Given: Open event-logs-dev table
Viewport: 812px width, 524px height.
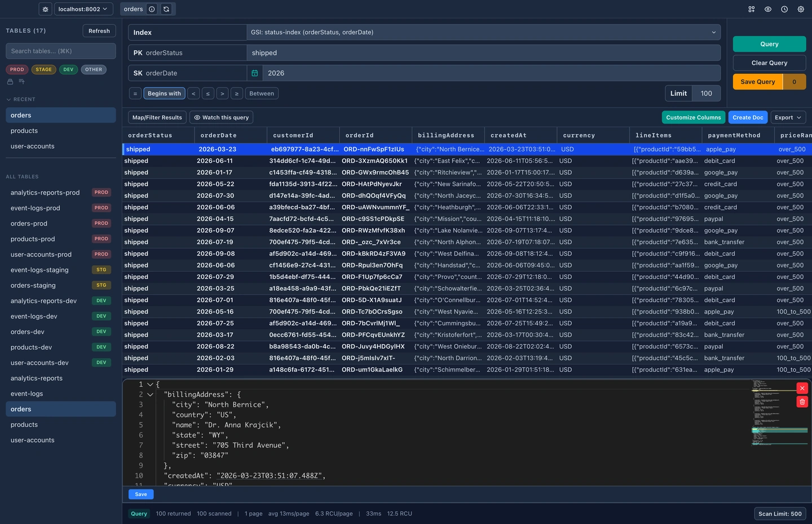Looking at the screenshot, I should click(x=61, y=316).
